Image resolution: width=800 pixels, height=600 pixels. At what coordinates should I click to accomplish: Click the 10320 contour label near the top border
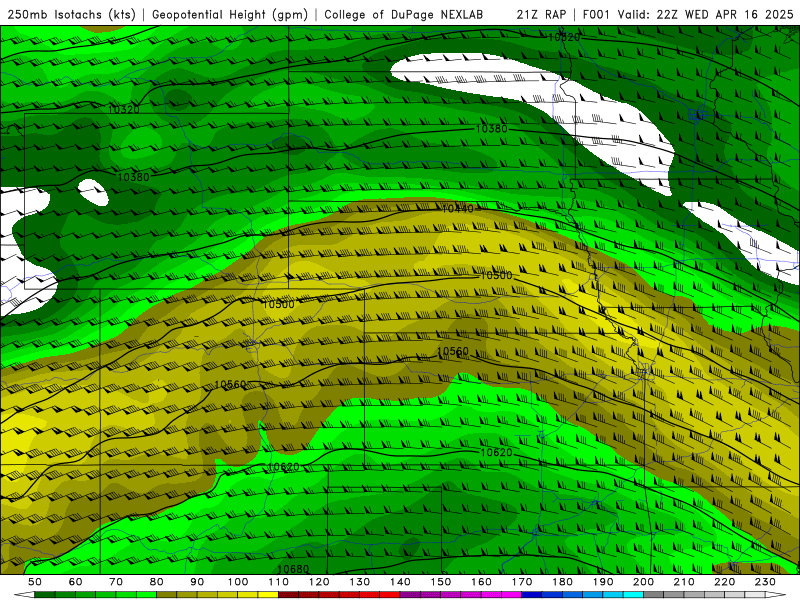[564, 37]
